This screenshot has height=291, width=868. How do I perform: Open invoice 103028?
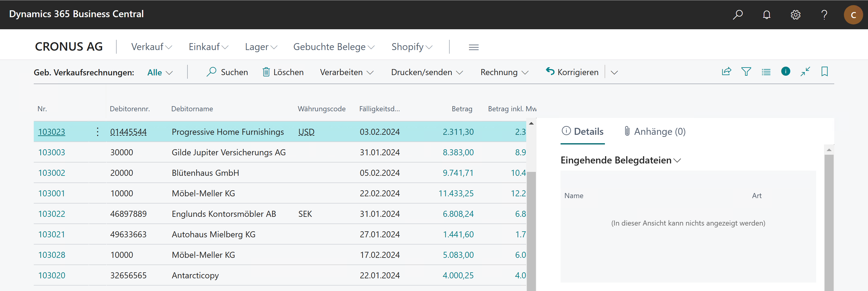pos(52,255)
